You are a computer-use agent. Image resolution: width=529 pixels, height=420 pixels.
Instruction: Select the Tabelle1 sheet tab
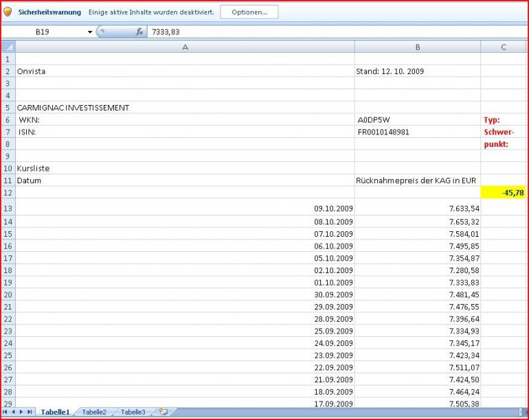pyautogui.click(x=55, y=412)
